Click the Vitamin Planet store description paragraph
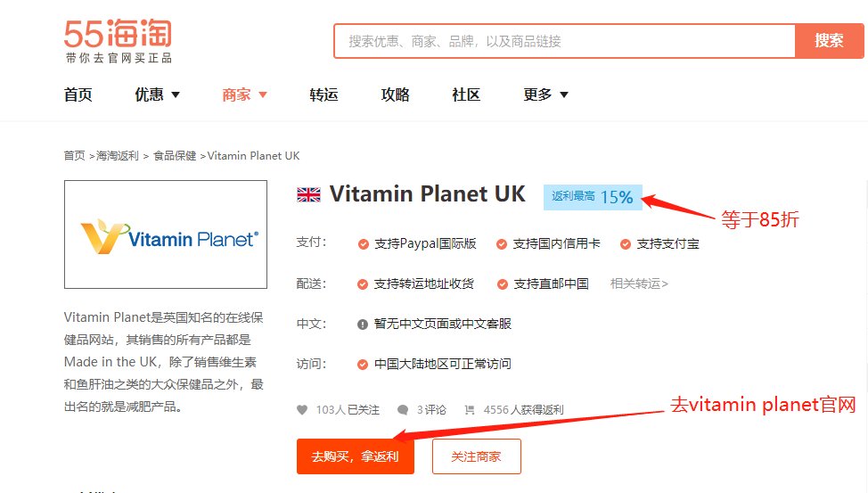 click(x=164, y=362)
